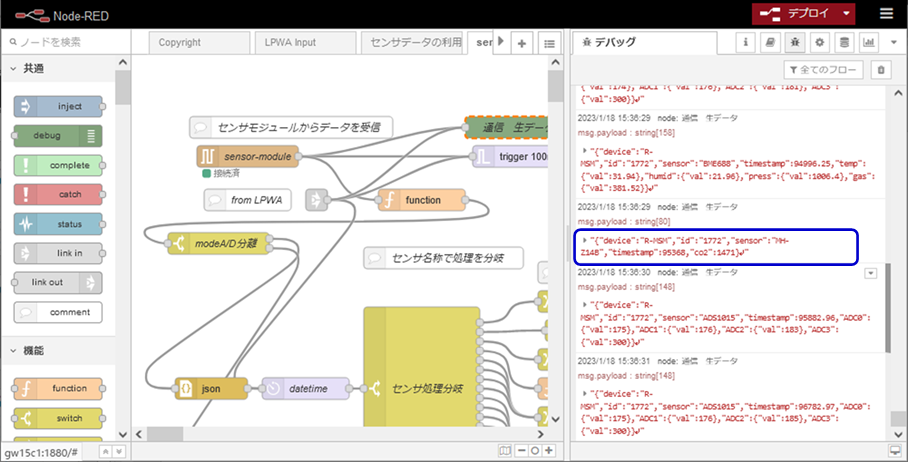Switch to the LPWA Input flow tab

290,43
